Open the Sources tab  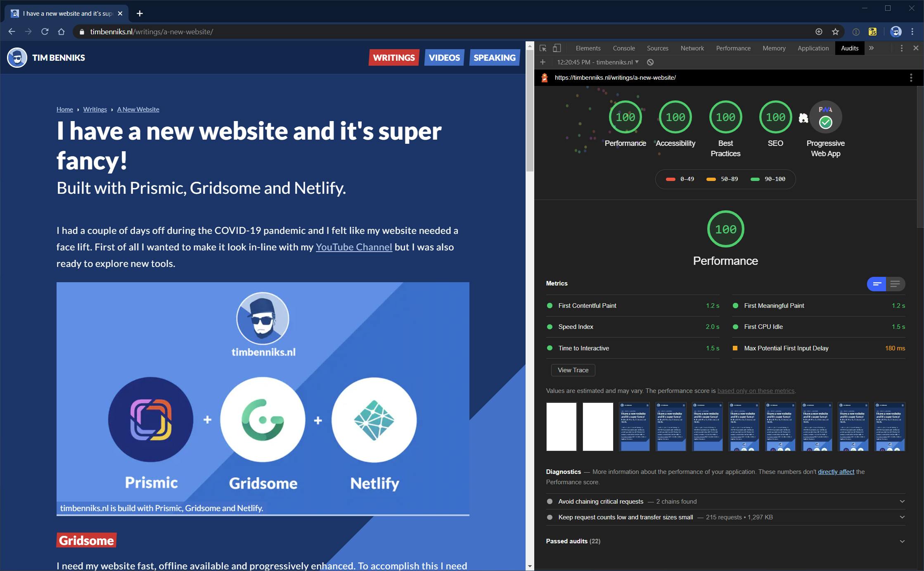(x=657, y=48)
